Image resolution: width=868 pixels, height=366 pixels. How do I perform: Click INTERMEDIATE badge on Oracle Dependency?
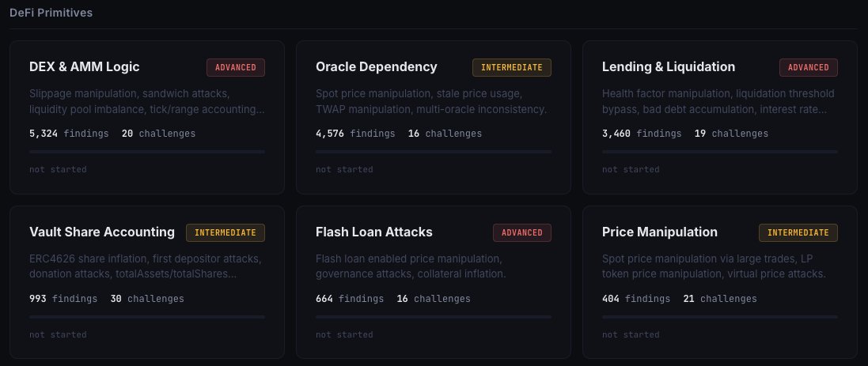[x=511, y=67]
